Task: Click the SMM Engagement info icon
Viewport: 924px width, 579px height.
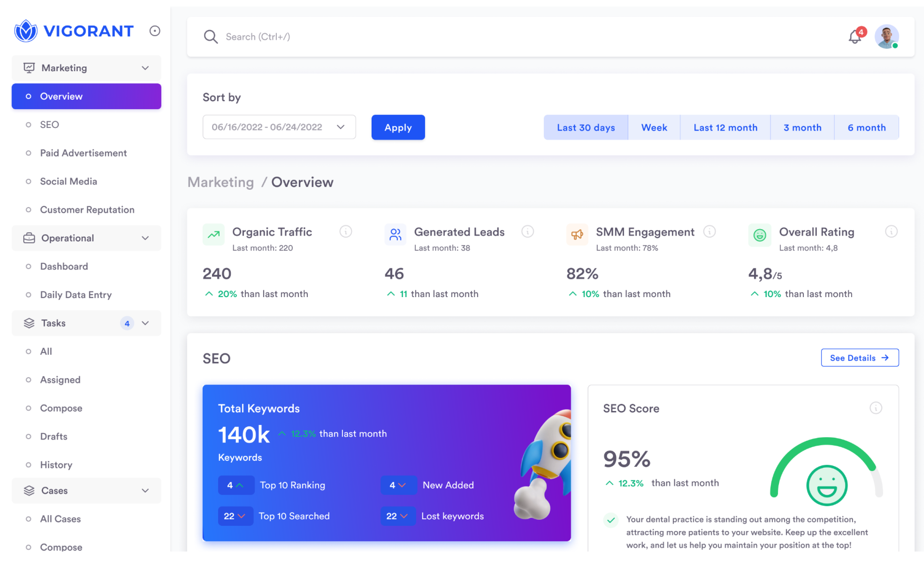Action: [x=709, y=231]
